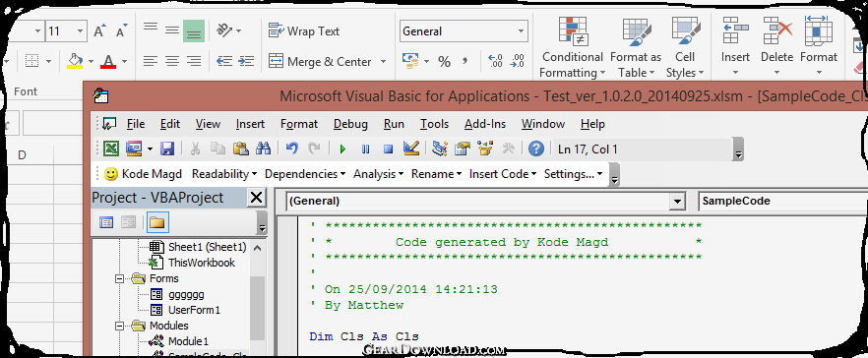
Task: Open VBA Help question mark icon
Action: click(x=535, y=149)
